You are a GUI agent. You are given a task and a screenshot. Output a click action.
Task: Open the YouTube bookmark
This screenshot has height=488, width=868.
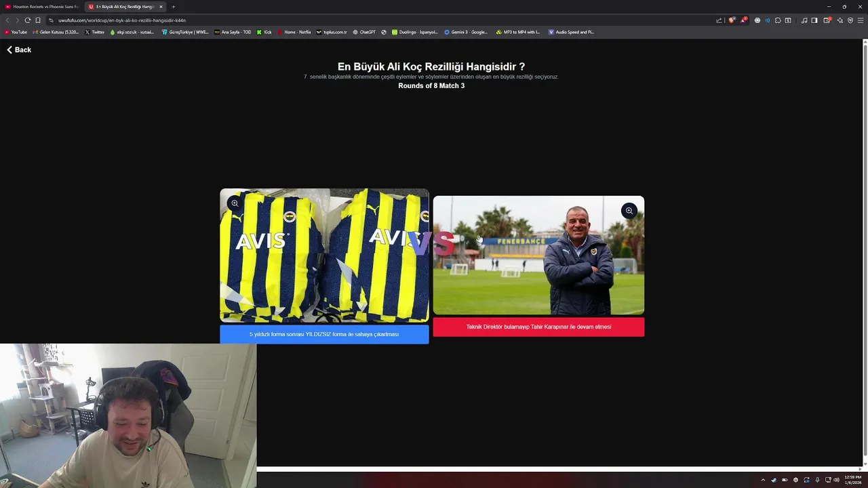point(16,32)
